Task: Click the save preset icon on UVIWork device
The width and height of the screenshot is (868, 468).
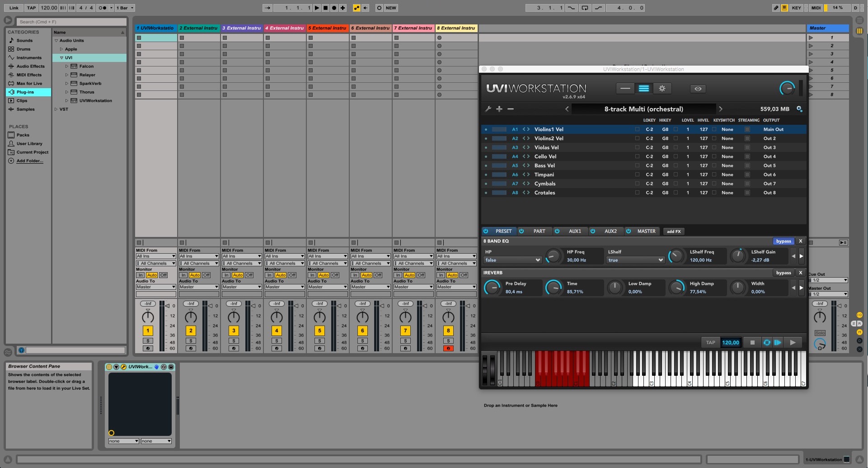Action: [171, 367]
